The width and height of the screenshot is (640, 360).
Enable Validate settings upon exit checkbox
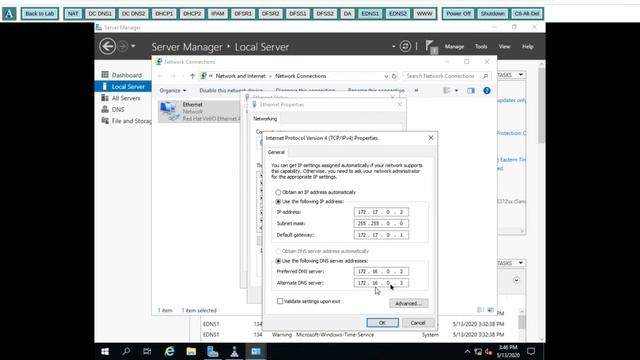[x=280, y=301]
